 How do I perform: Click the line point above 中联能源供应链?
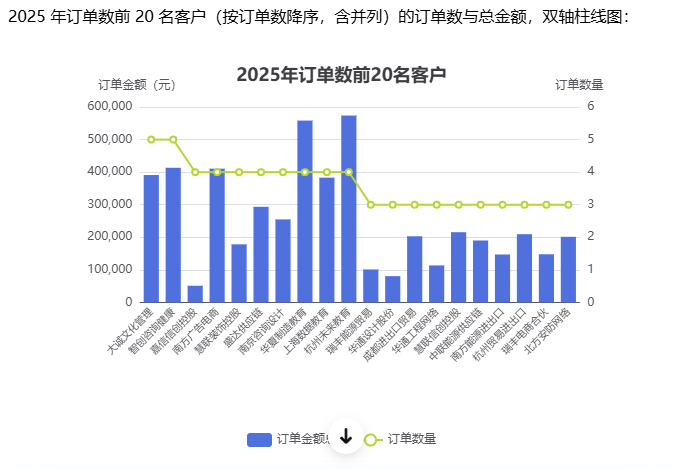click(480, 204)
